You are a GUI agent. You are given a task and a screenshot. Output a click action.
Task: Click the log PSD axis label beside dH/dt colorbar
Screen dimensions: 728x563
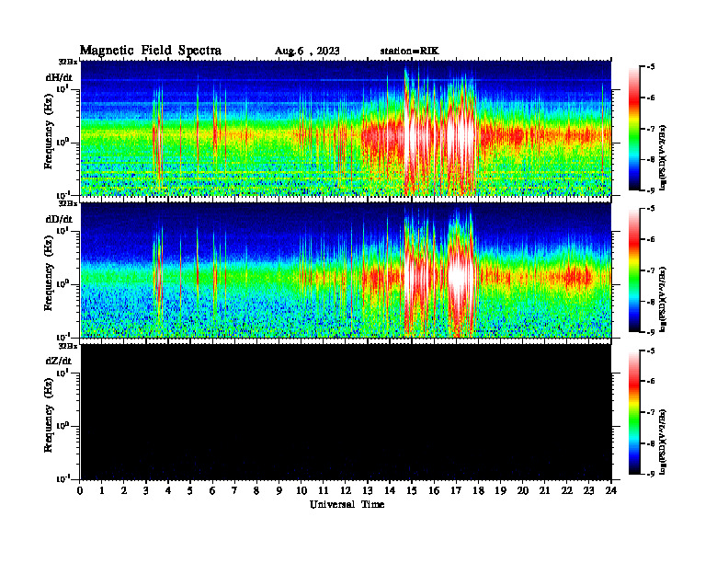[x=663, y=157]
